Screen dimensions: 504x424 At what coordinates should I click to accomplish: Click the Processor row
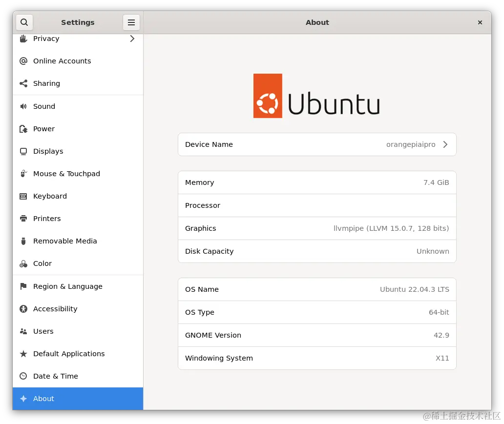tap(317, 205)
